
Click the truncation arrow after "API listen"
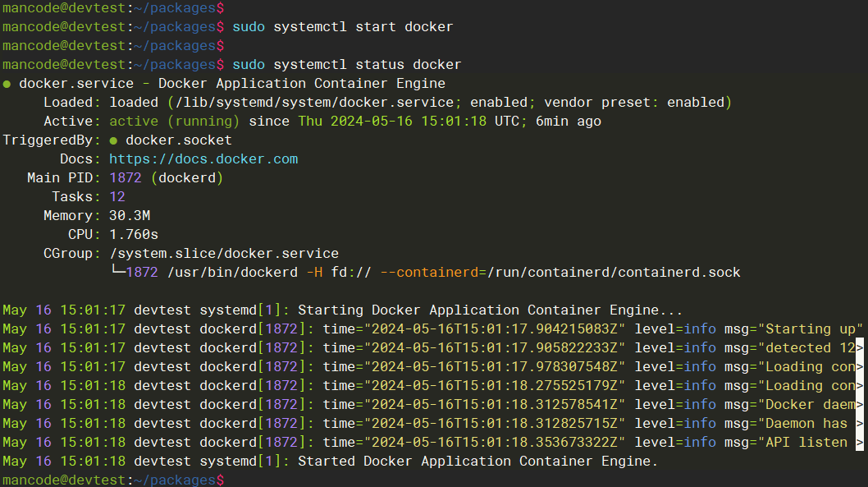click(860, 443)
